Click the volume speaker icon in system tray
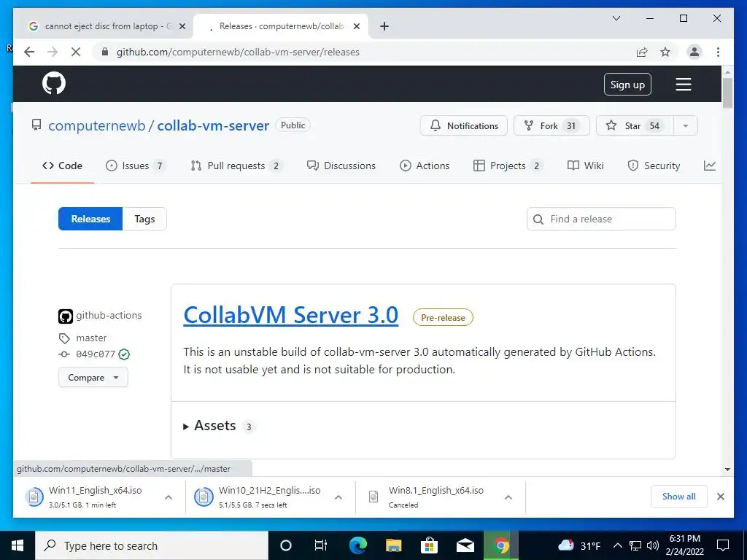The width and height of the screenshot is (747, 560). click(x=653, y=545)
